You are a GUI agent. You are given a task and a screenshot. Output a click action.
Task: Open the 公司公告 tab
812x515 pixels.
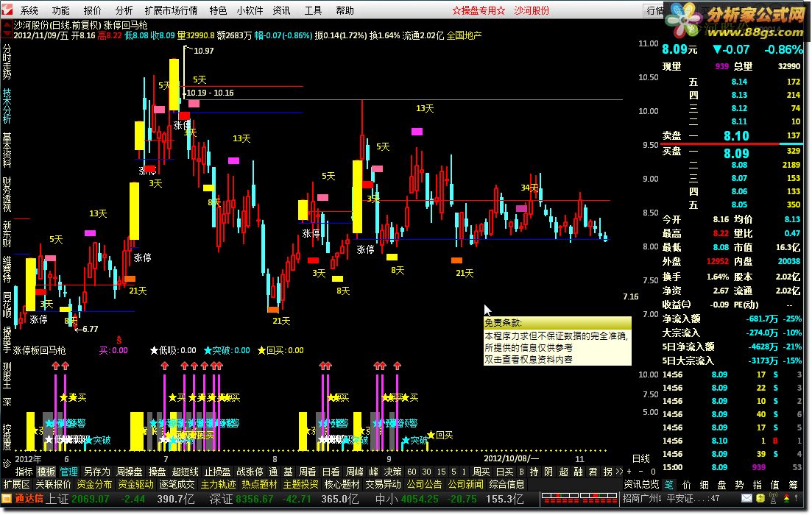point(423,484)
